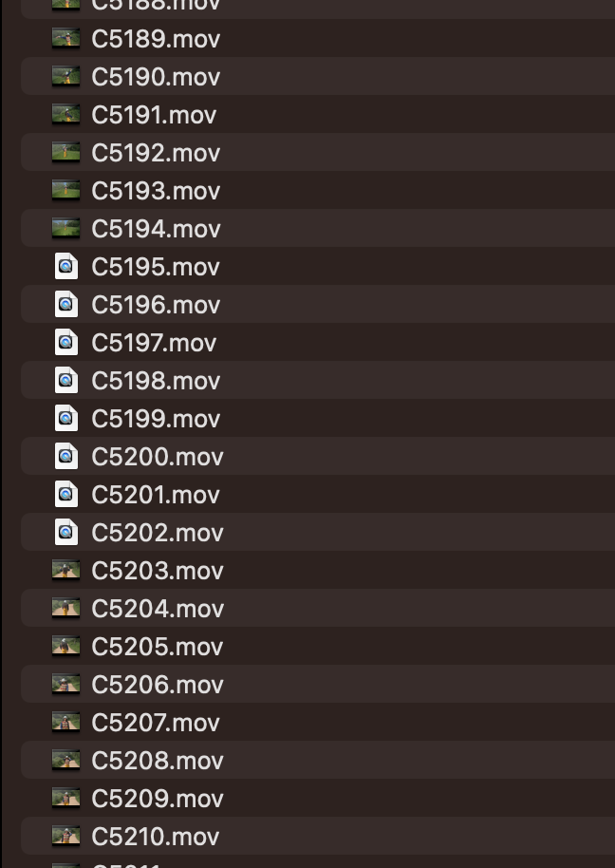Viewport: 615px width, 868px height.
Task: Select the video thumbnail for C5189.mov
Action: 65,38
